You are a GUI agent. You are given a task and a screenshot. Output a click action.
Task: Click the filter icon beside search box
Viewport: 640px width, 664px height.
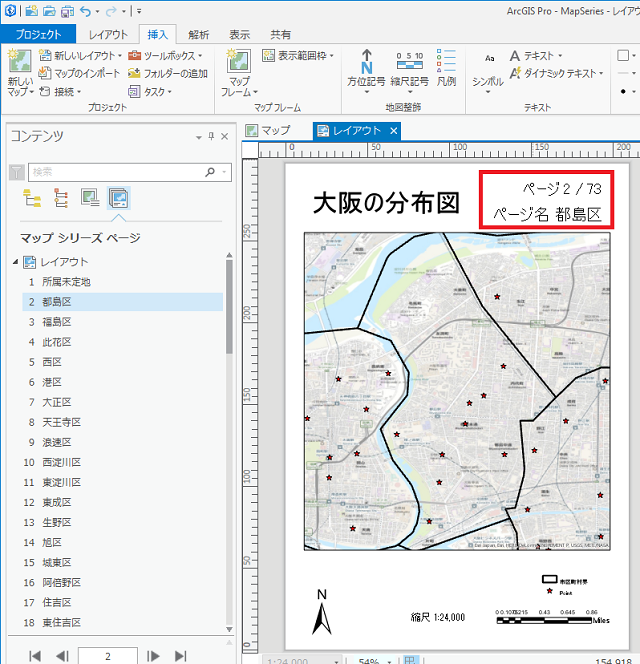click(x=17, y=172)
